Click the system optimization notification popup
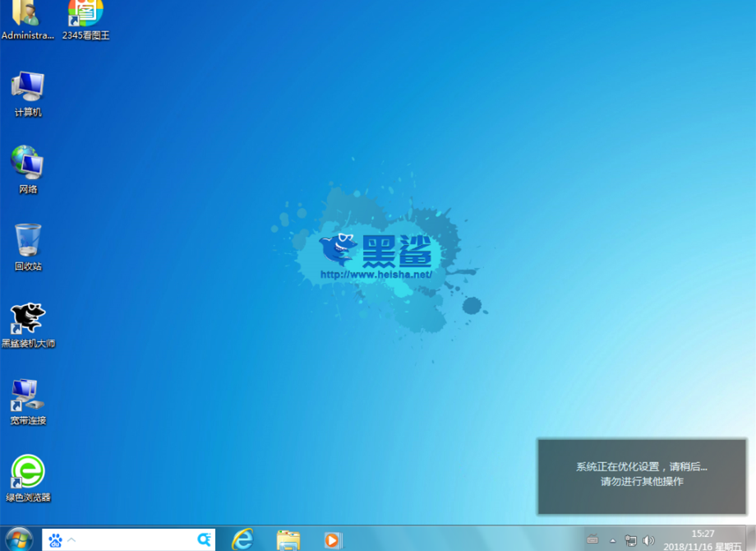Viewport: 756px width, 551px height. click(x=641, y=475)
